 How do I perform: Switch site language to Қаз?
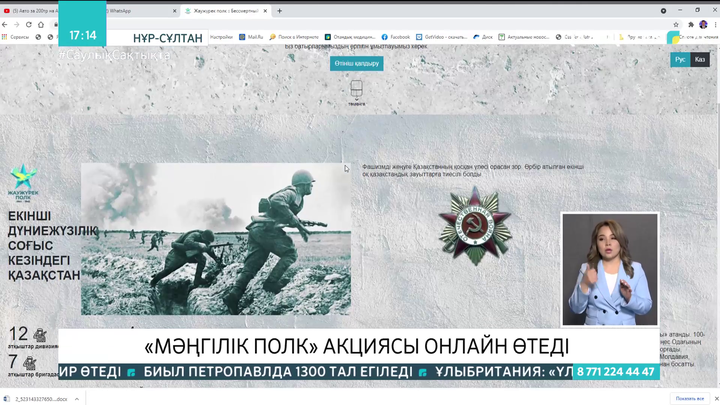coord(700,60)
